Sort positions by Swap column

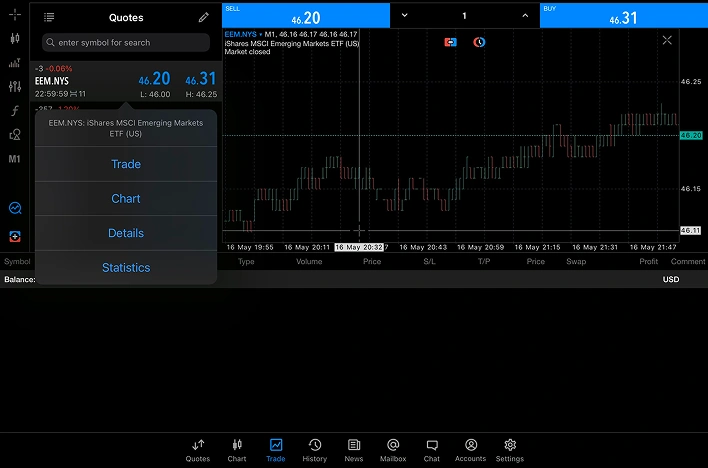coord(576,262)
